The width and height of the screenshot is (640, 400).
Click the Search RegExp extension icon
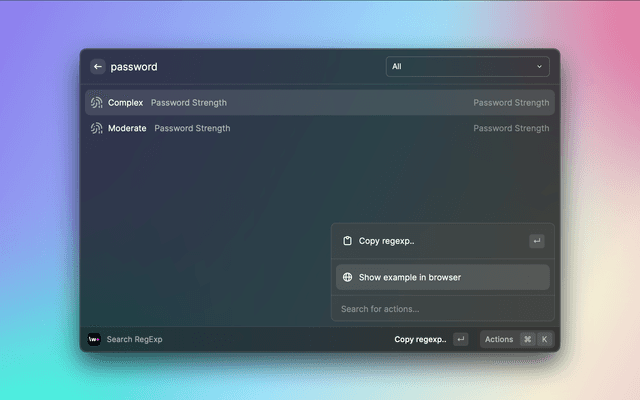coord(94,339)
